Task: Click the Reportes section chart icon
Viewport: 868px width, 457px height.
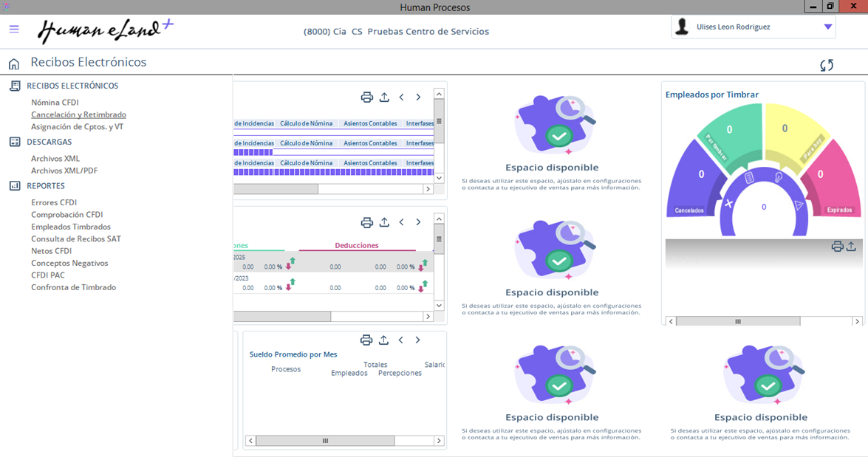Action: [x=15, y=186]
